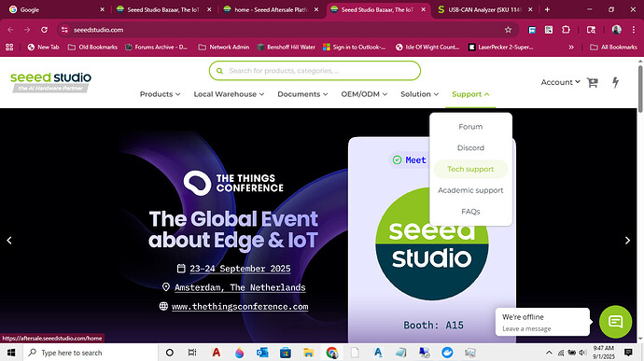
Task: Reload the seeedstudio.com page
Action: (x=45, y=30)
